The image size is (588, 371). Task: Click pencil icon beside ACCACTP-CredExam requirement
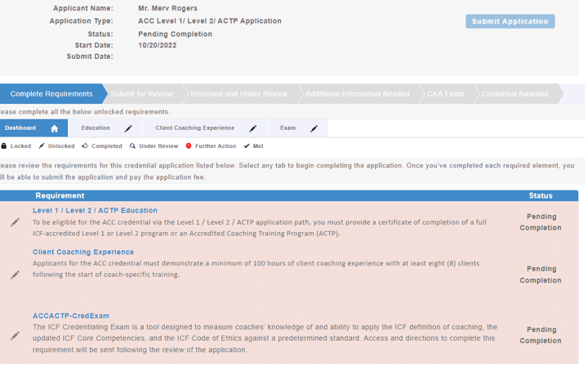(15, 335)
